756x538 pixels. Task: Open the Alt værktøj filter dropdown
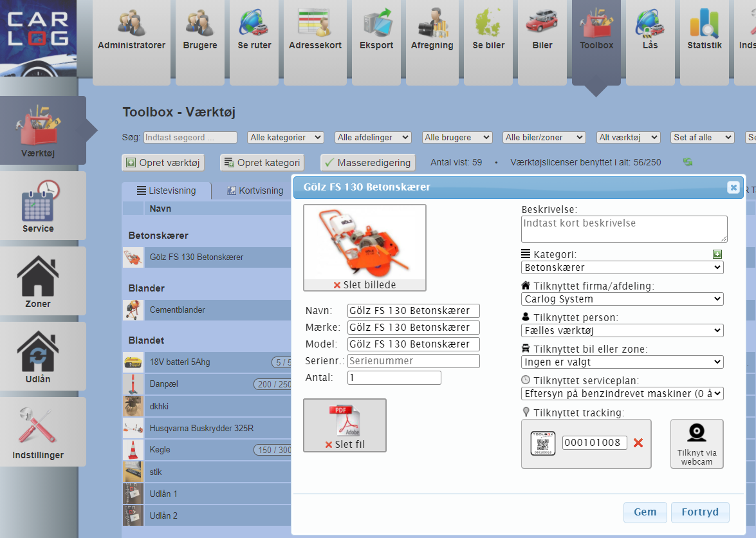point(628,137)
